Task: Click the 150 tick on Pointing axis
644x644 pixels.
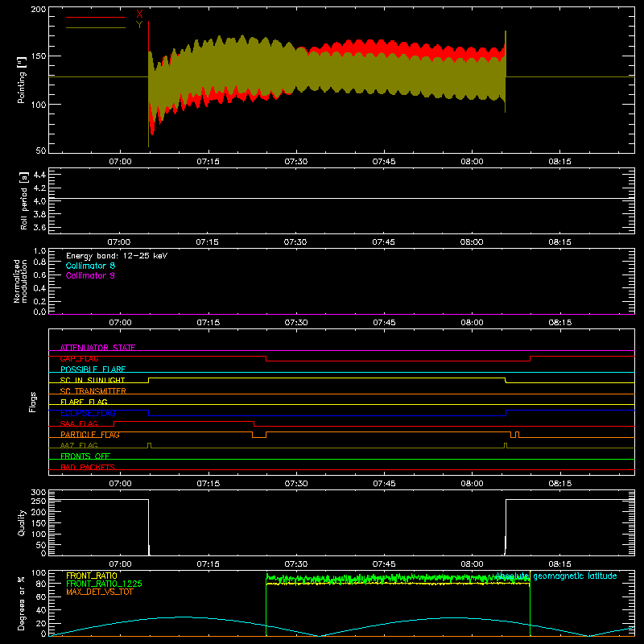Action: (39, 56)
